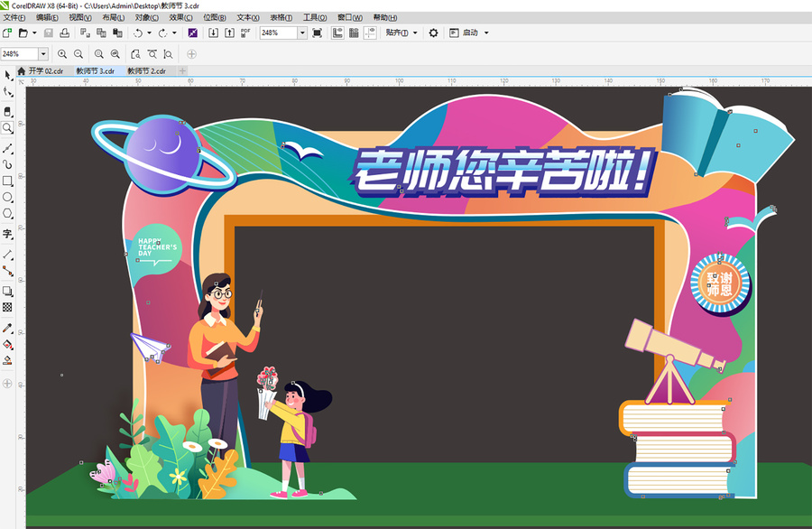Select the Artistic Media tool

click(7, 165)
